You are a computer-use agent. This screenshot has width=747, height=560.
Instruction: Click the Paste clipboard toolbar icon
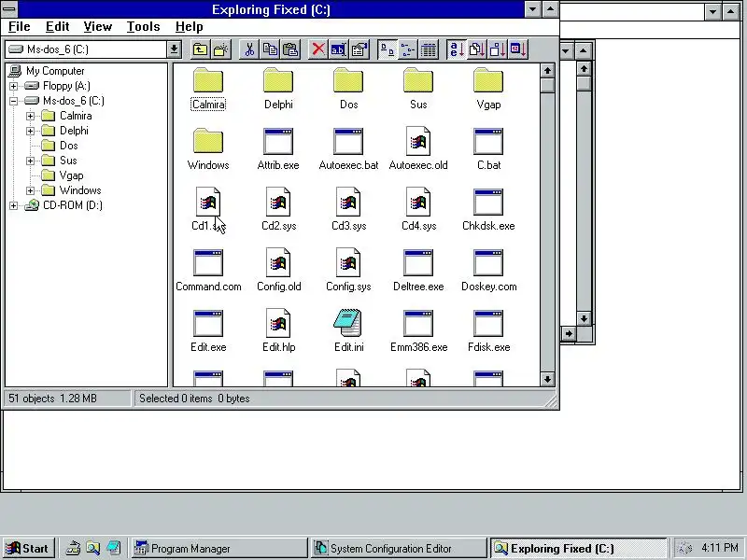[x=290, y=49]
